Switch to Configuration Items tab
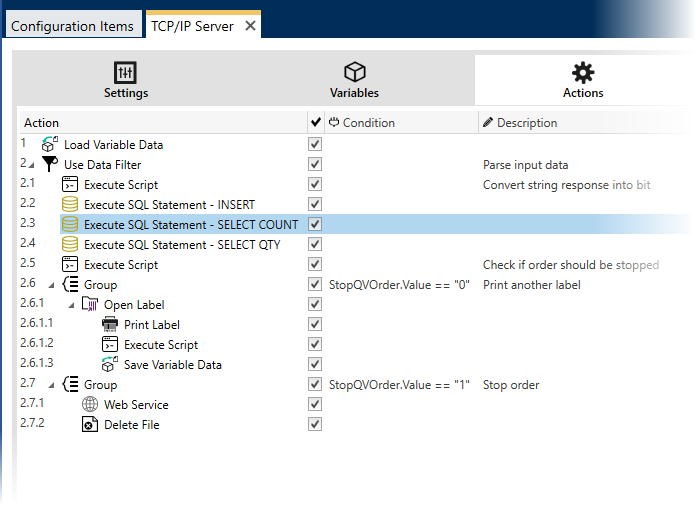Image resolution: width=696 pixels, height=505 pixels. [x=72, y=26]
